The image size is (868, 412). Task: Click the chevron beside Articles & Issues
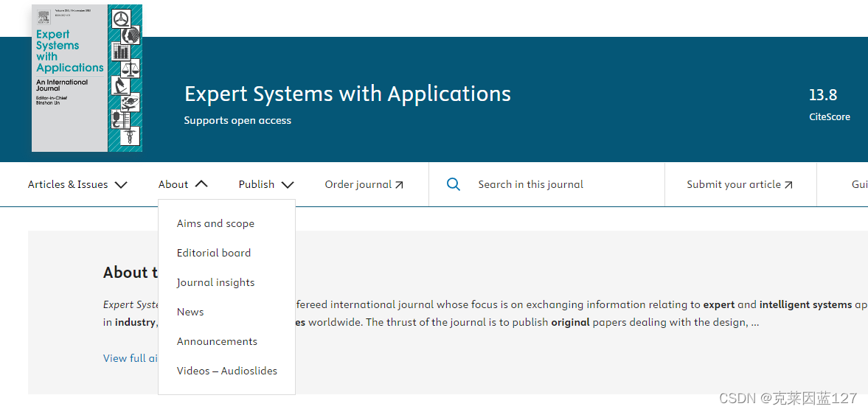pos(121,185)
